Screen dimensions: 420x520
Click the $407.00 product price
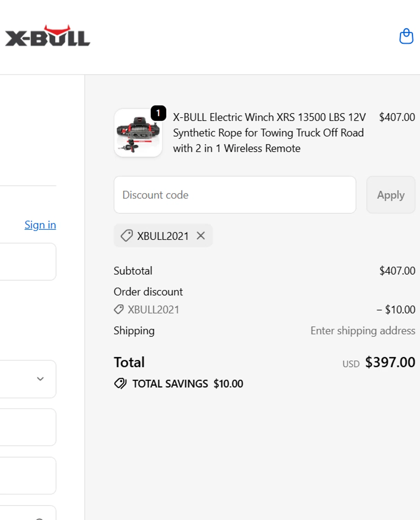pos(397,117)
